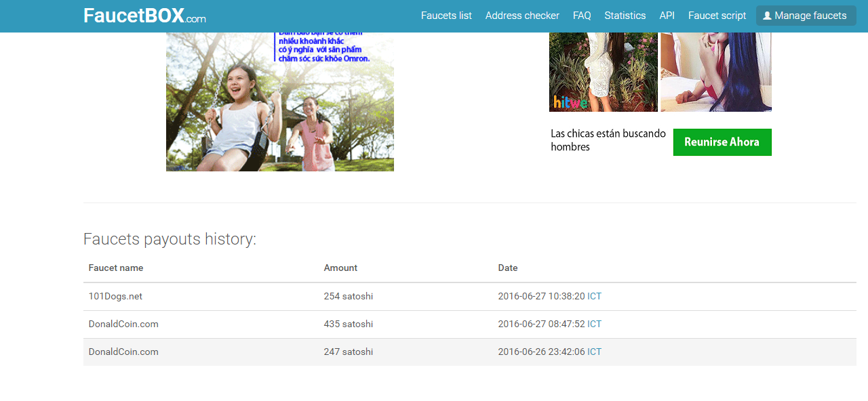Click the Amount column header

click(340, 268)
